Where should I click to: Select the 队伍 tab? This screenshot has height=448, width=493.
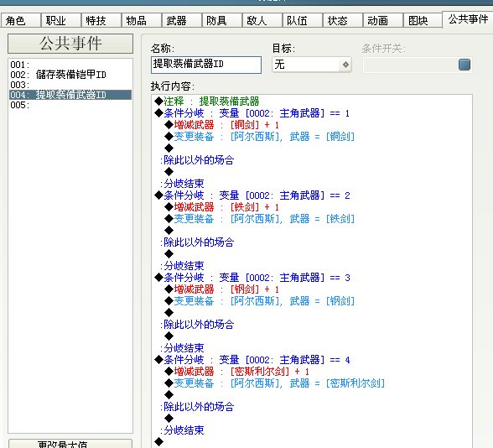click(303, 20)
